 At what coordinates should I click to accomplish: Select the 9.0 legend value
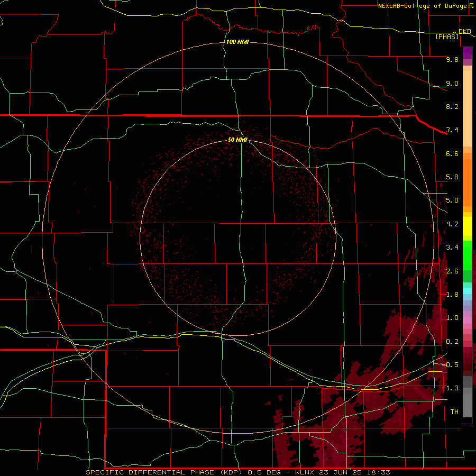[x=452, y=83]
